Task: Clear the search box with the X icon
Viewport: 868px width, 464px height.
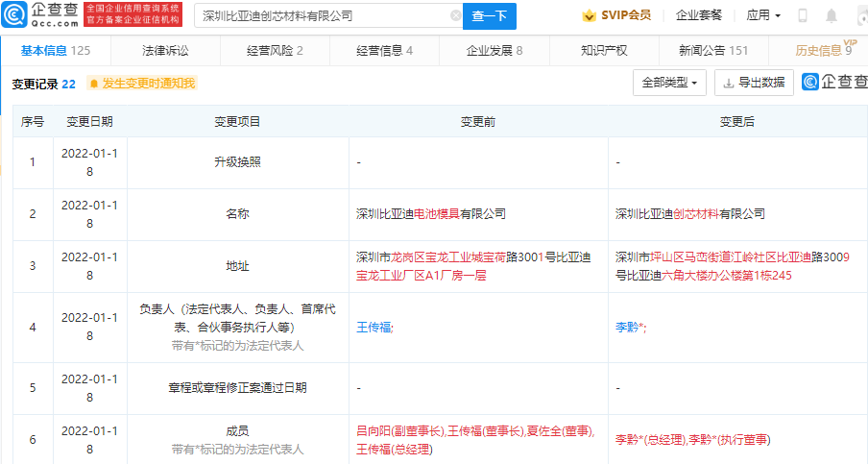Action: tap(455, 15)
